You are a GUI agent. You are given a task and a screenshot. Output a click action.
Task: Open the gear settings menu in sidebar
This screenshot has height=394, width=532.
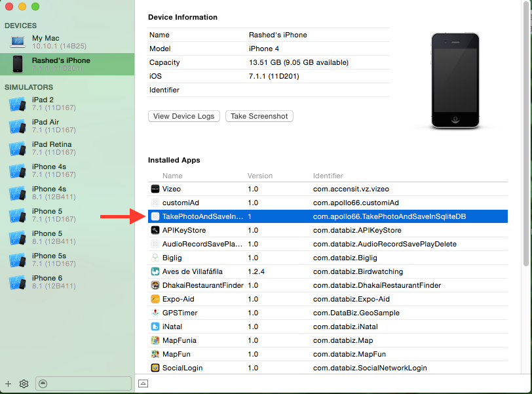coord(24,384)
